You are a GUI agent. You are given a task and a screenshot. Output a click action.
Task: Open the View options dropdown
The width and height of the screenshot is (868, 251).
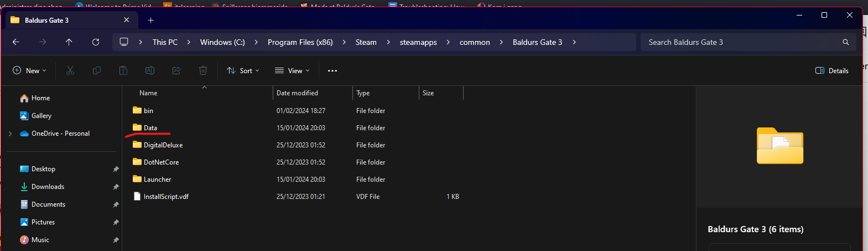point(292,70)
